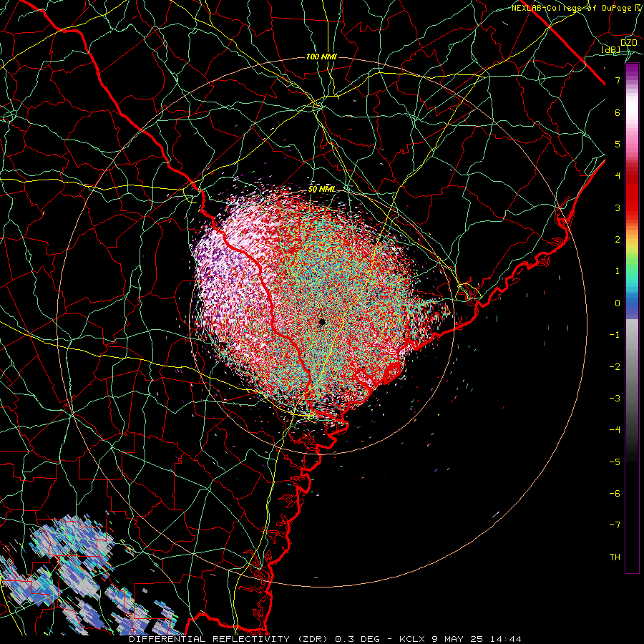Screen dimensions: 644x644
Task: Click the black radar site dot
Action: click(323, 322)
